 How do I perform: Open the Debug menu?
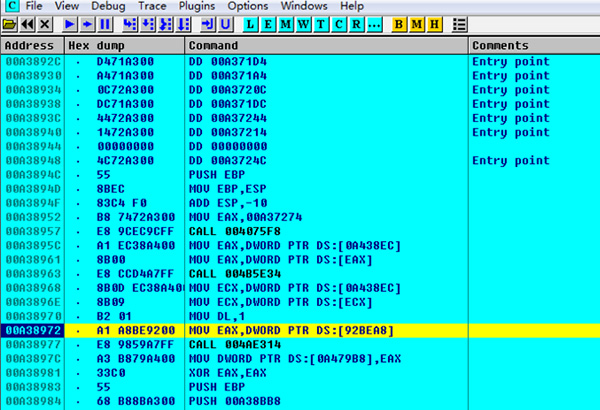[x=108, y=6]
